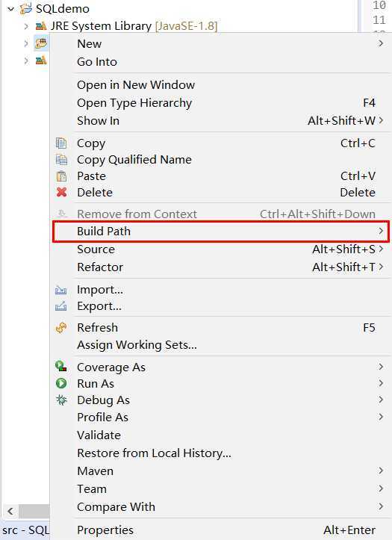The width and height of the screenshot is (392, 540).
Task: Click the Export icon
Action: click(x=61, y=306)
